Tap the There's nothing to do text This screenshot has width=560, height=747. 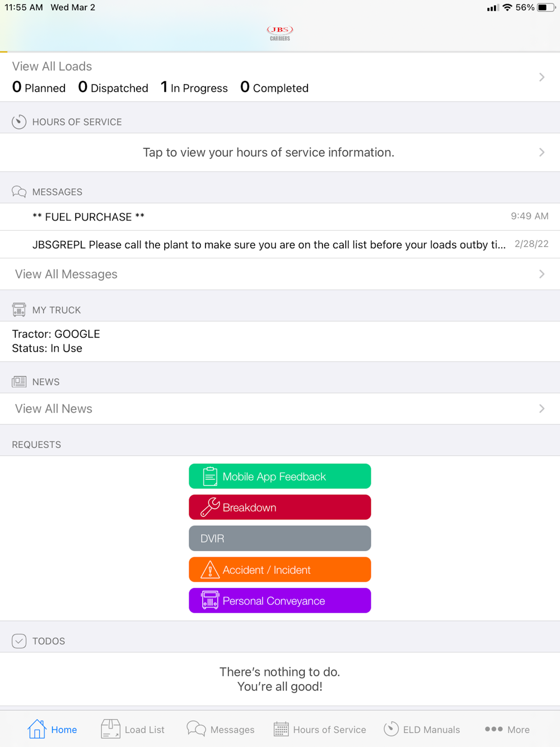pyautogui.click(x=280, y=672)
